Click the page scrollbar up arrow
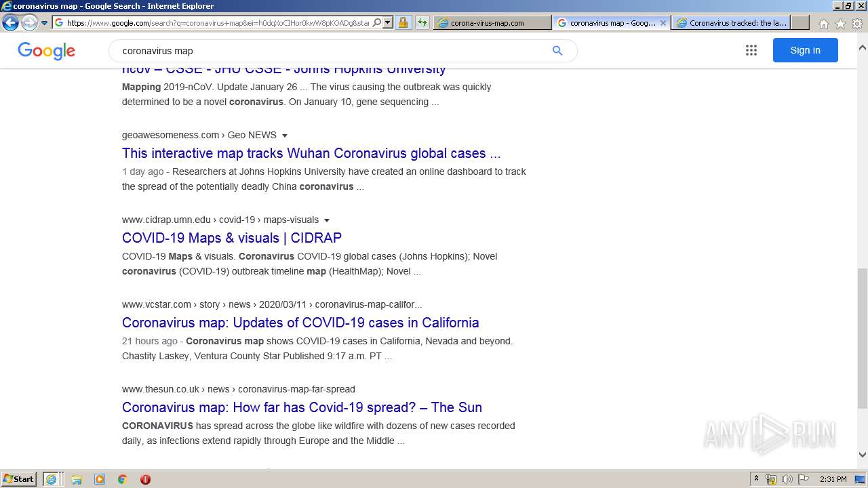This screenshot has height=488, width=868. point(862,48)
